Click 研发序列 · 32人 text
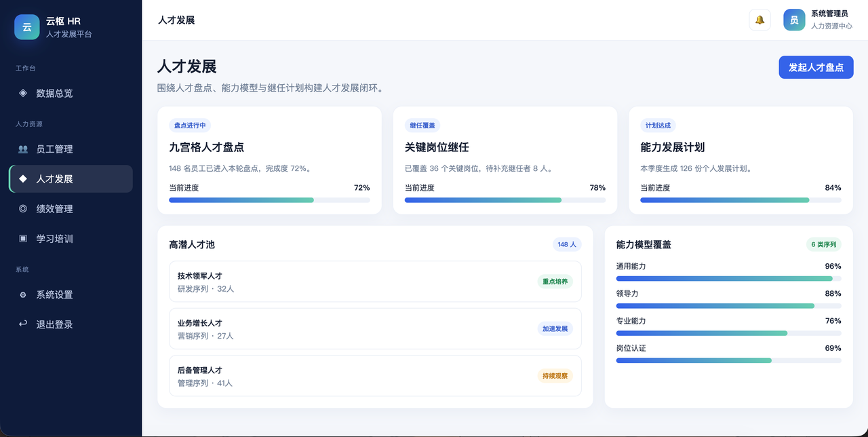This screenshot has width=868, height=437. click(x=205, y=288)
